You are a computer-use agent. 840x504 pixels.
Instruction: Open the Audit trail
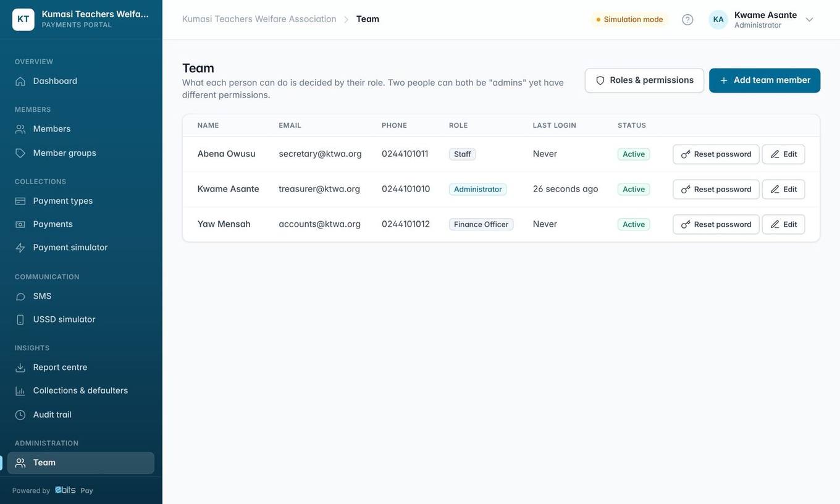click(81, 415)
